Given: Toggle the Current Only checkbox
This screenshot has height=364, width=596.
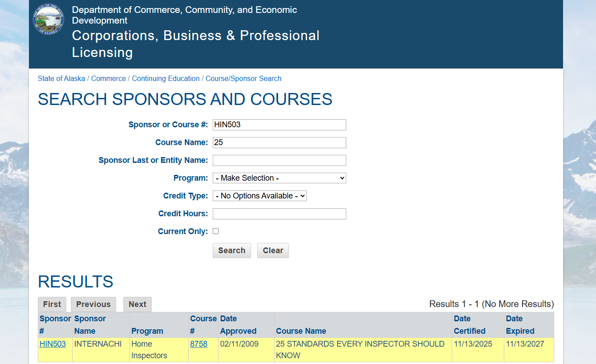Looking at the screenshot, I should click(216, 231).
